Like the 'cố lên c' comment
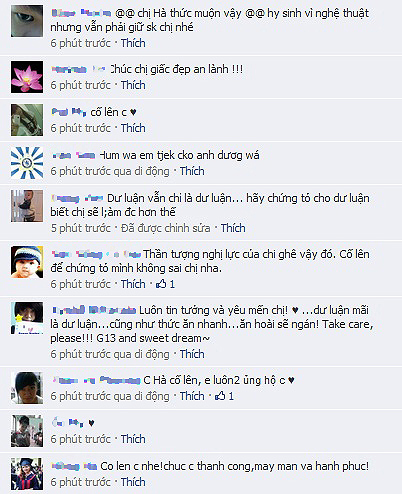Screen dimensions: 402x494 133,128
